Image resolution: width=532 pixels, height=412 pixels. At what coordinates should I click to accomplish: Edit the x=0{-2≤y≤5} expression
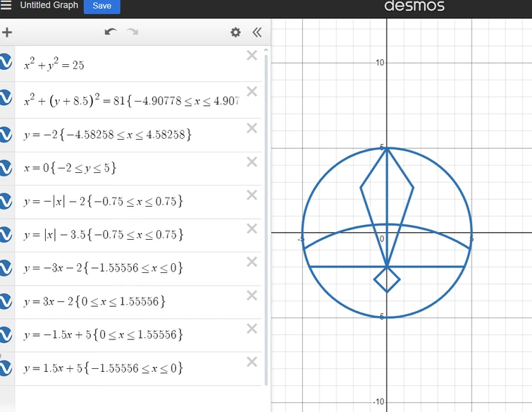(138, 169)
